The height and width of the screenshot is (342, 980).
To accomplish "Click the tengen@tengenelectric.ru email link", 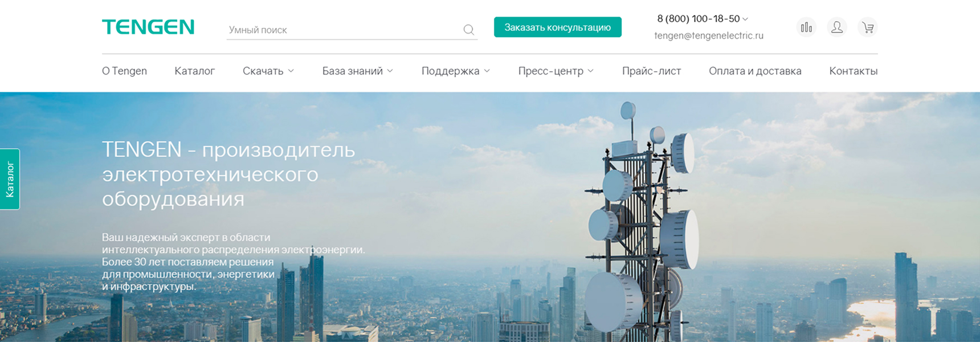I will 709,35.
